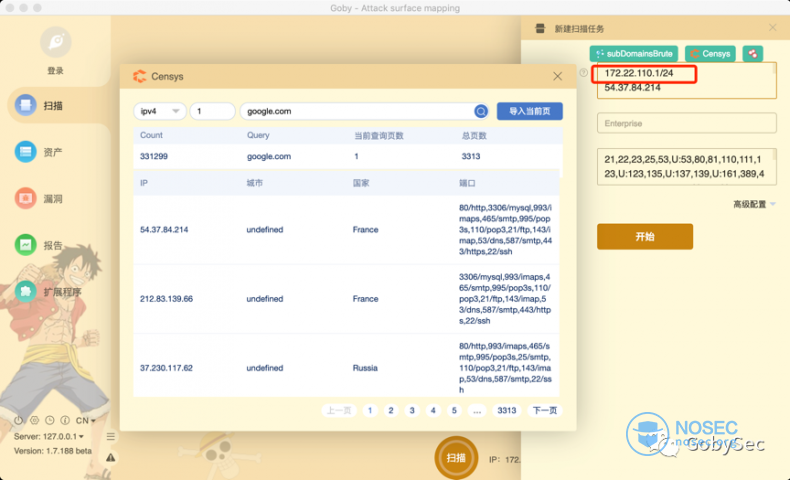Open the 资产 assets section in sidebar

[x=38, y=152]
